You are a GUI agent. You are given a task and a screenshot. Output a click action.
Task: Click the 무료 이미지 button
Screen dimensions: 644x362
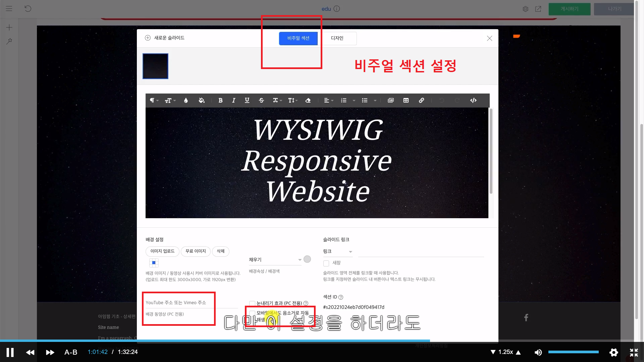click(x=196, y=251)
